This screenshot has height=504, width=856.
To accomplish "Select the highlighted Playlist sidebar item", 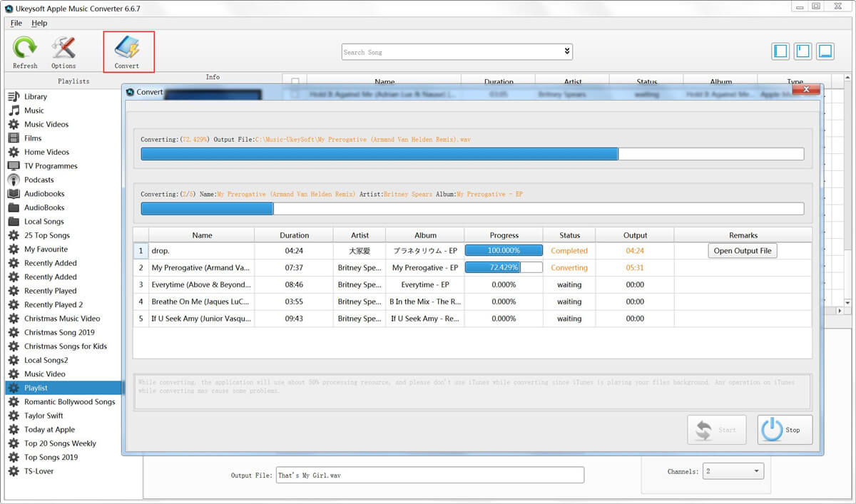I will coord(63,388).
